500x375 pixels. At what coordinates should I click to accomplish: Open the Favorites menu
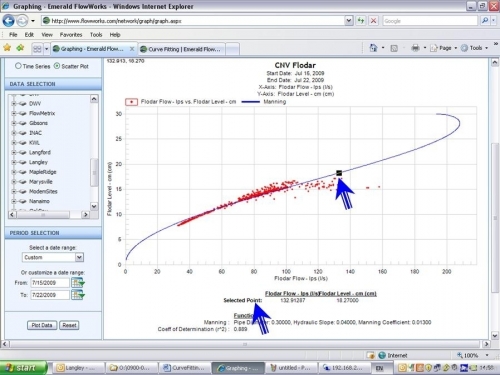click(71, 35)
